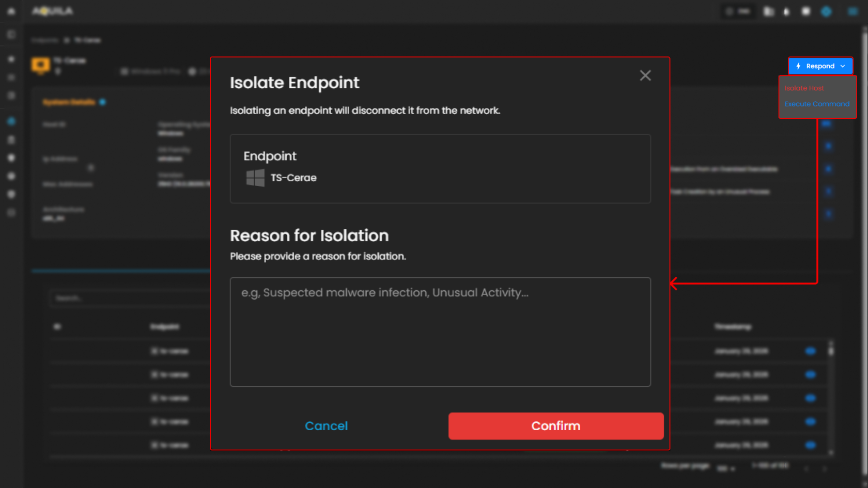Image resolution: width=868 pixels, height=488 pixels.
Task: Choose Isolate Host from Respond menu
Action: 804,88
